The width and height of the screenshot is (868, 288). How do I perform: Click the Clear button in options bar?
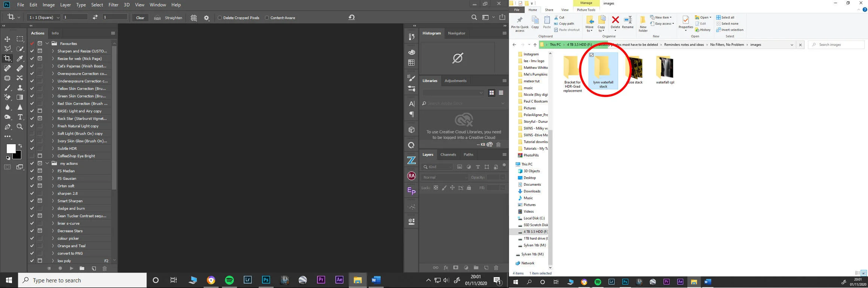click(x=140, y=18)
